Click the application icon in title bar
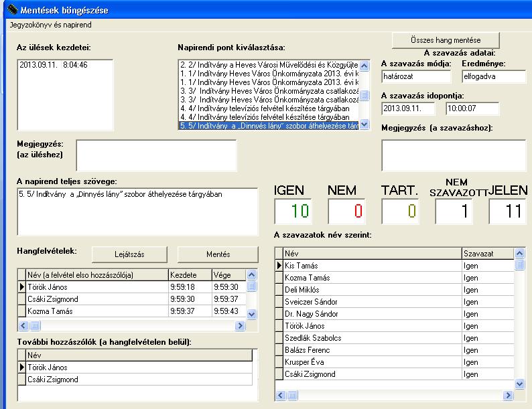Image resolution: width=532 pixels, height=409 pixels. pos(12,9)
